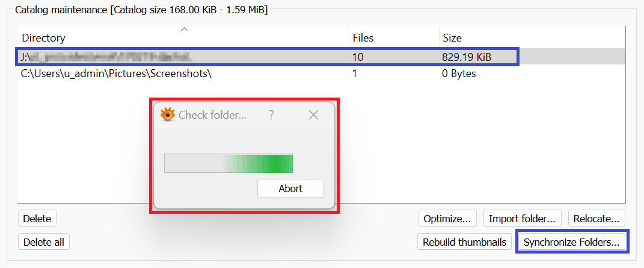Click Synchronize Folders... button
Viewport: 644px width, 268px height.
[x=571, y=242]
